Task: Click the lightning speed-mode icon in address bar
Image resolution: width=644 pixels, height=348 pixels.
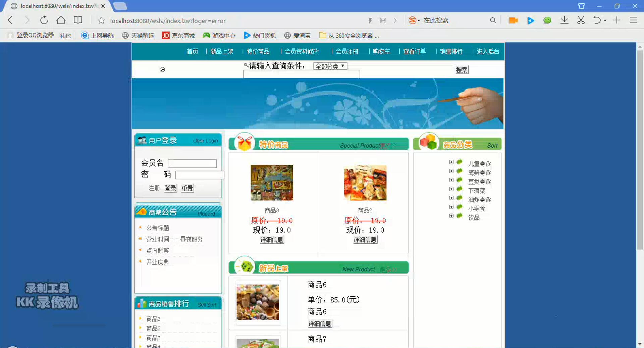Action: (370, 20)
